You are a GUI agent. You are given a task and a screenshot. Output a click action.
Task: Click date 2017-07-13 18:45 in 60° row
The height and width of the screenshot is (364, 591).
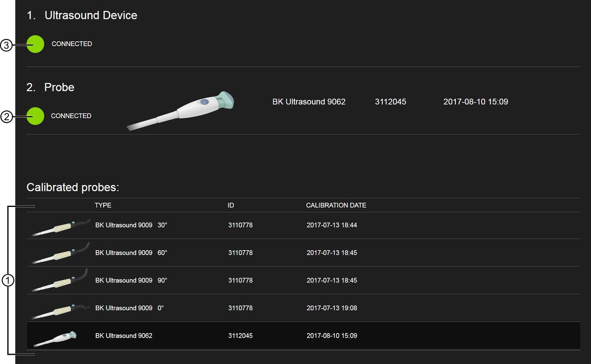[332, 253]
